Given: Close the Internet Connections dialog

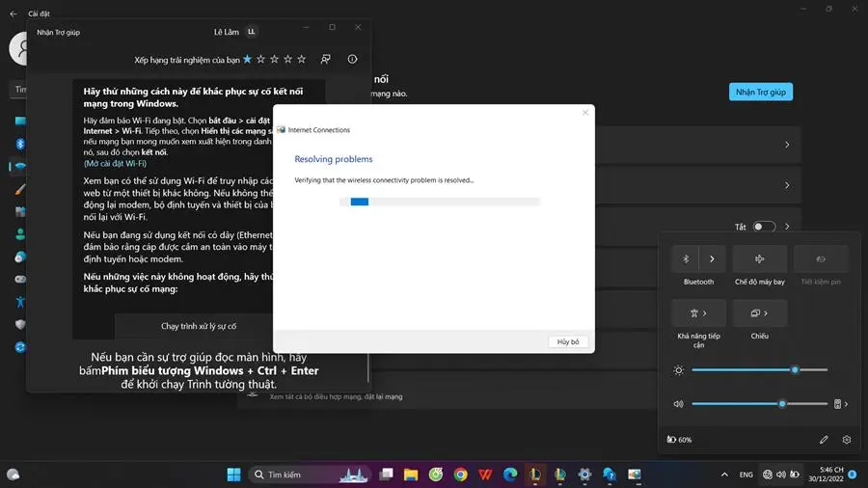Looking at the screenshot, I should point(585,112).
